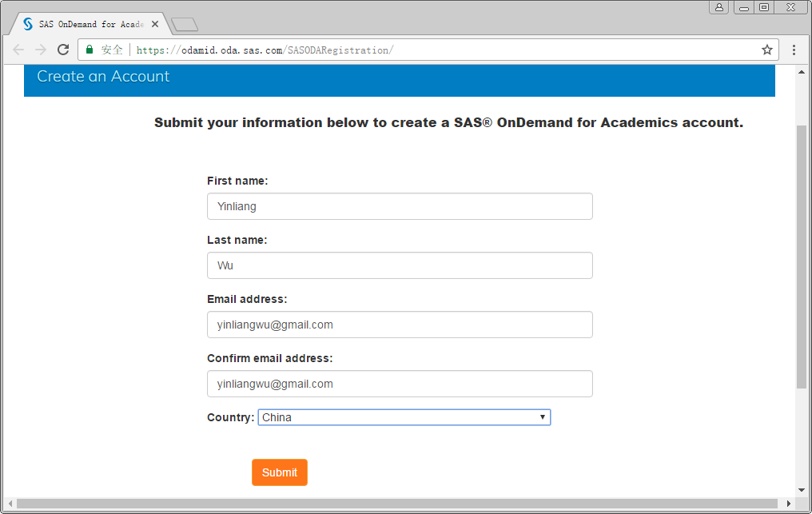This screenshot has width=812, height=514.
Task: Click the profile icon in the title bar
Action: click(718, 6)
